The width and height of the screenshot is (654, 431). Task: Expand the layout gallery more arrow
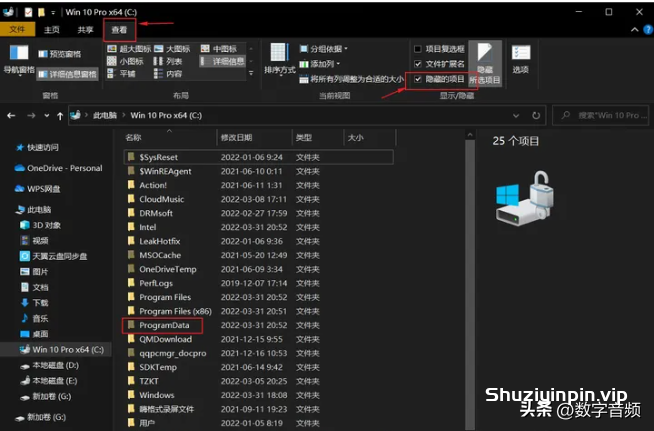click(251, 73)
